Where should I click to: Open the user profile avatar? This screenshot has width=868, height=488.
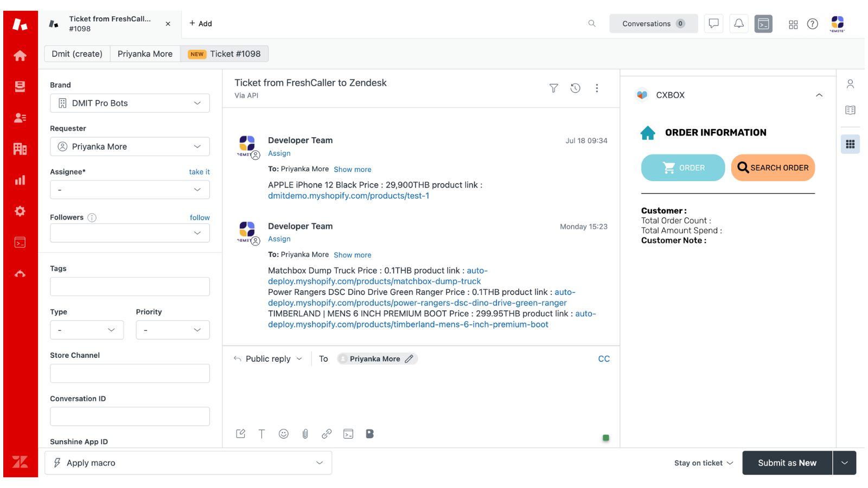point(837,24)
